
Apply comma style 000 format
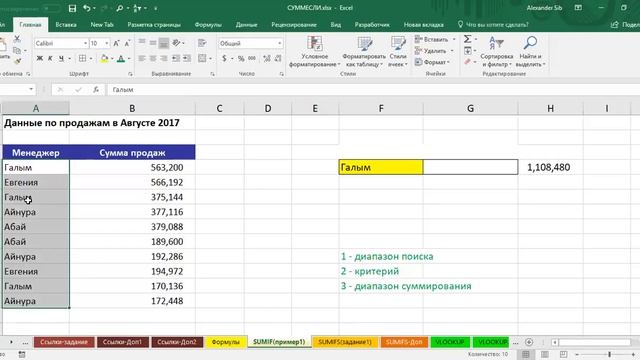[x=252, y=59]
